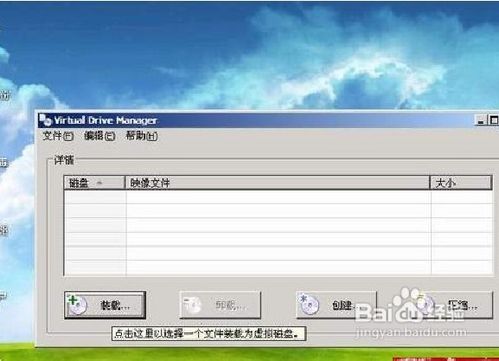The width and height of the screenshot is (499, 361).
Task: Click the rightmost disc button in bottom row
Action: tap(452, 305)
